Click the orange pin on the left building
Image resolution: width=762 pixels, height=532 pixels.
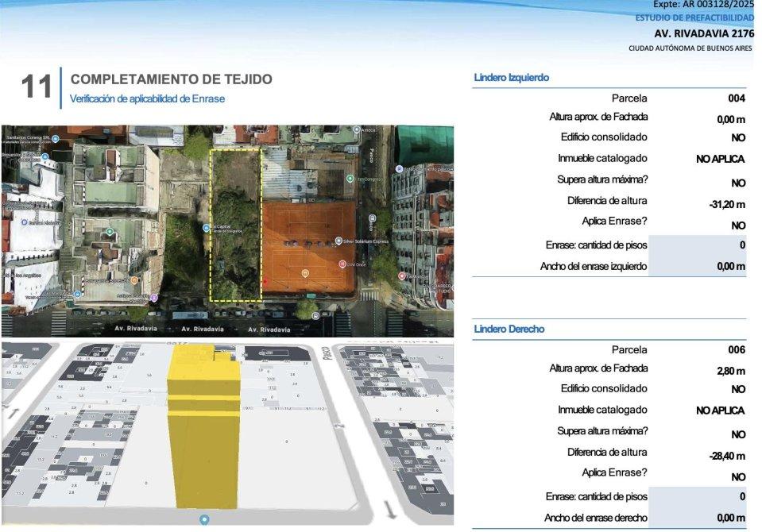pyautogui.click(x=135, y=279)
